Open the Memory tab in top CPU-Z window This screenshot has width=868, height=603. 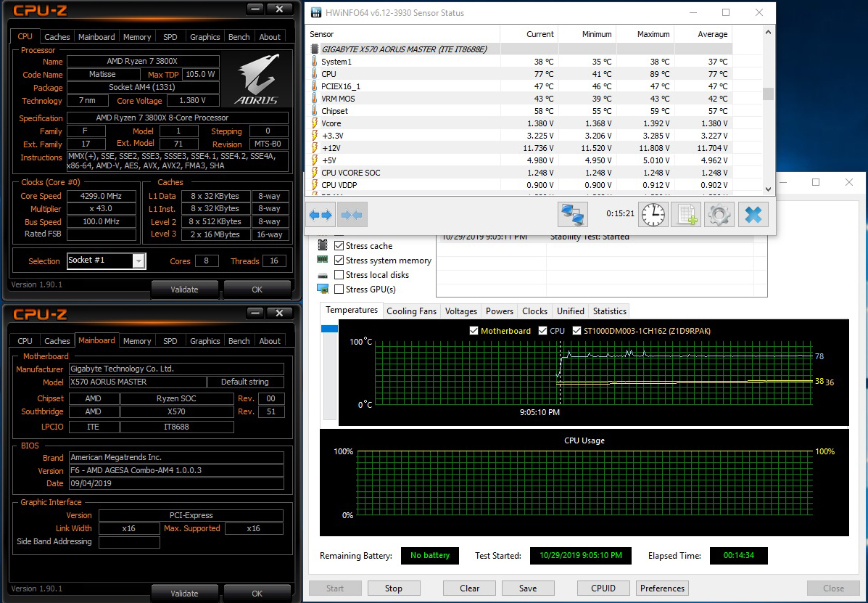pos(137,37)
